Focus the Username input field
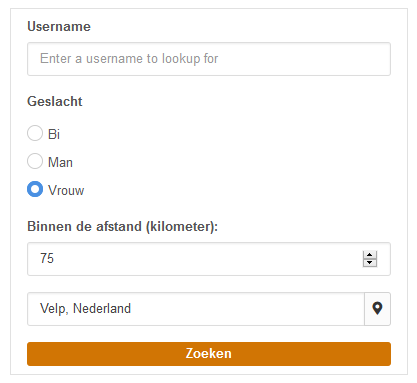Image resolution: width=417 pixels, height=383 pixels. (209, 59)
